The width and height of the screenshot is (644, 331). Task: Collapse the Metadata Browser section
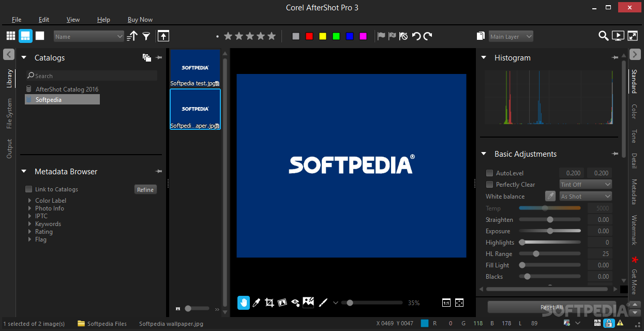(x=24, y=171)
